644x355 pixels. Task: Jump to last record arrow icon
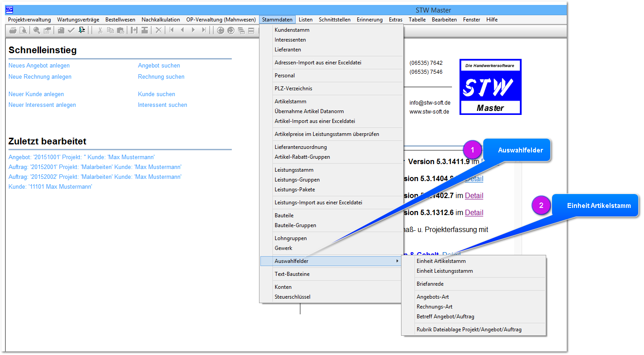tap(204, 30)
